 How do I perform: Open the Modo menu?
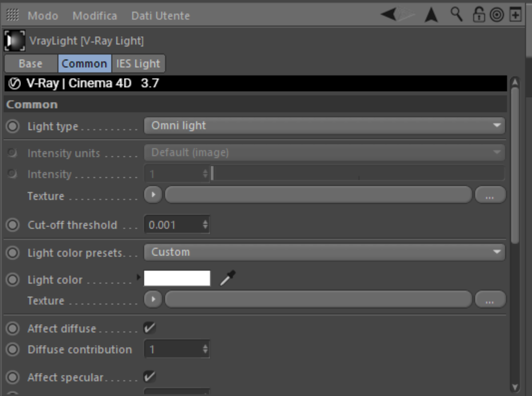(43, 16)
